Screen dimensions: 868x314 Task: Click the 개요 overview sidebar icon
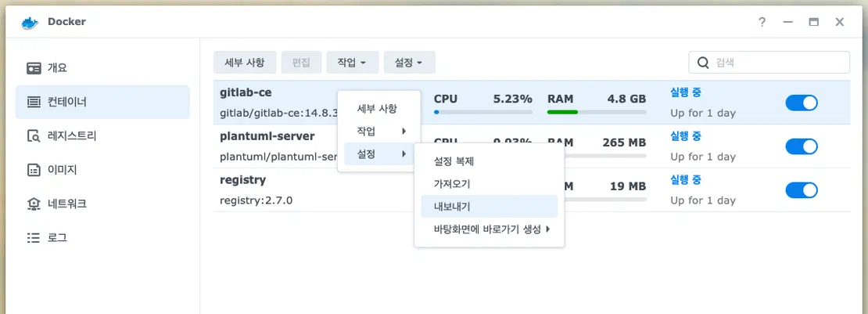point(34,68)
